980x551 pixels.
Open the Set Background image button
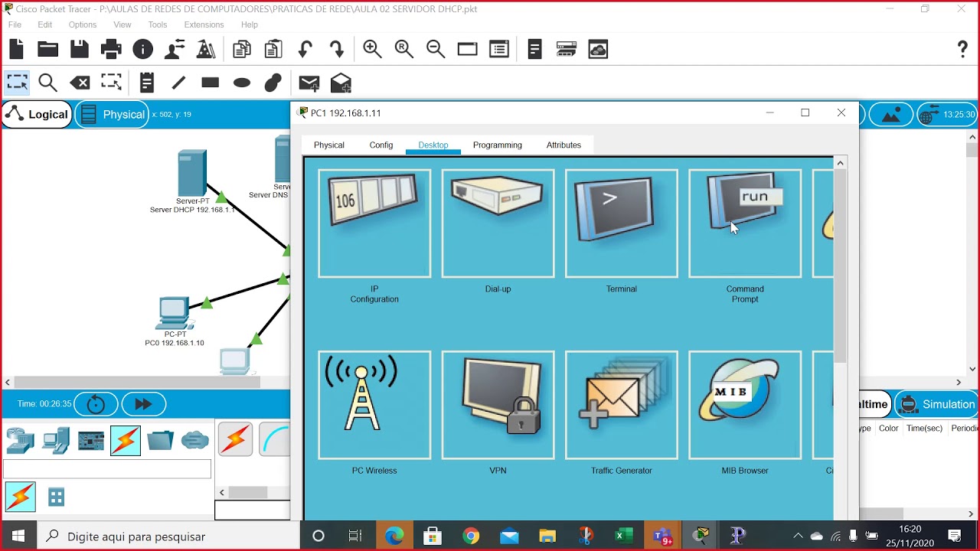pos(891,115)
